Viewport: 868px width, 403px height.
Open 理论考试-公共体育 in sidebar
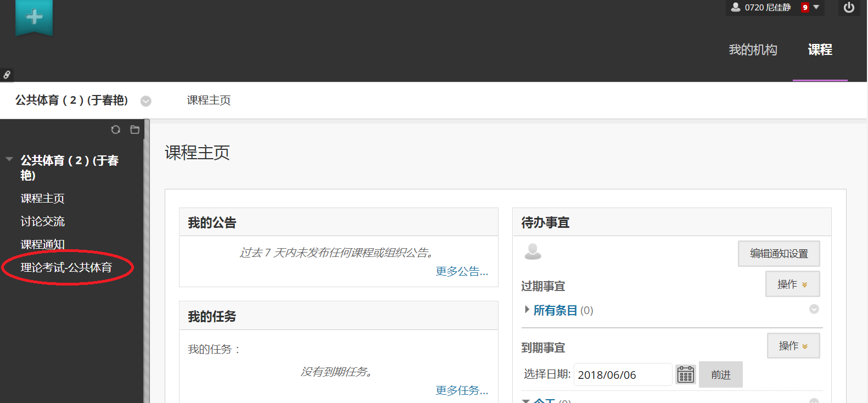(x=66, y=267)
